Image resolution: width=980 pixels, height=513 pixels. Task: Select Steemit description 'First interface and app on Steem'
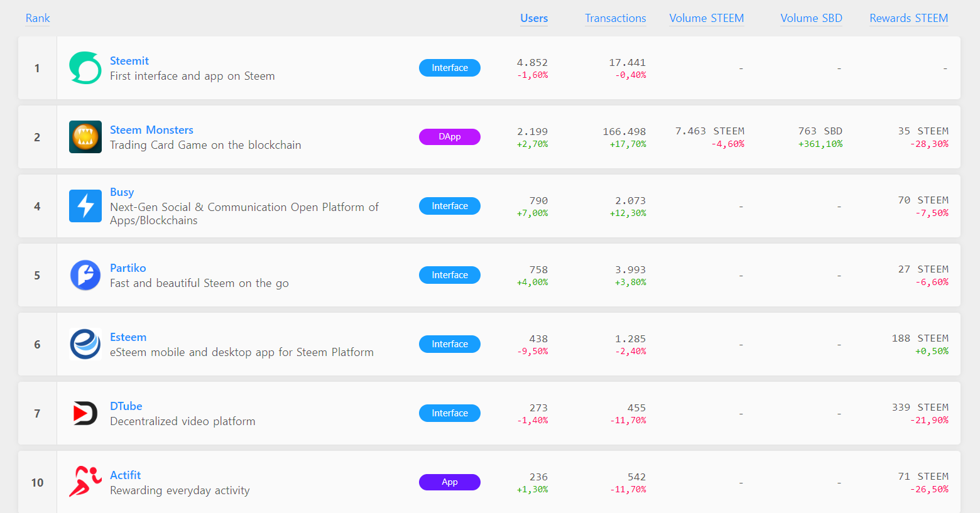(192, 76)
